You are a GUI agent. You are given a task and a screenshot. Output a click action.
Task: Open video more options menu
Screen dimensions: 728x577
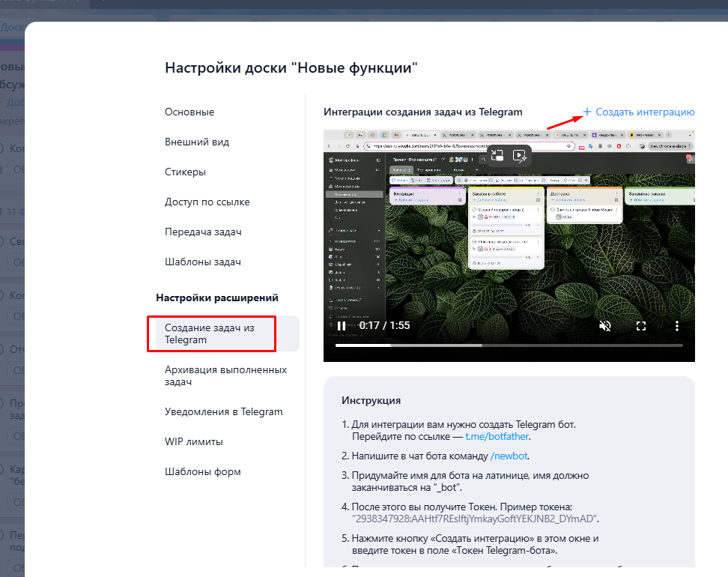click(x=677, y=326)
